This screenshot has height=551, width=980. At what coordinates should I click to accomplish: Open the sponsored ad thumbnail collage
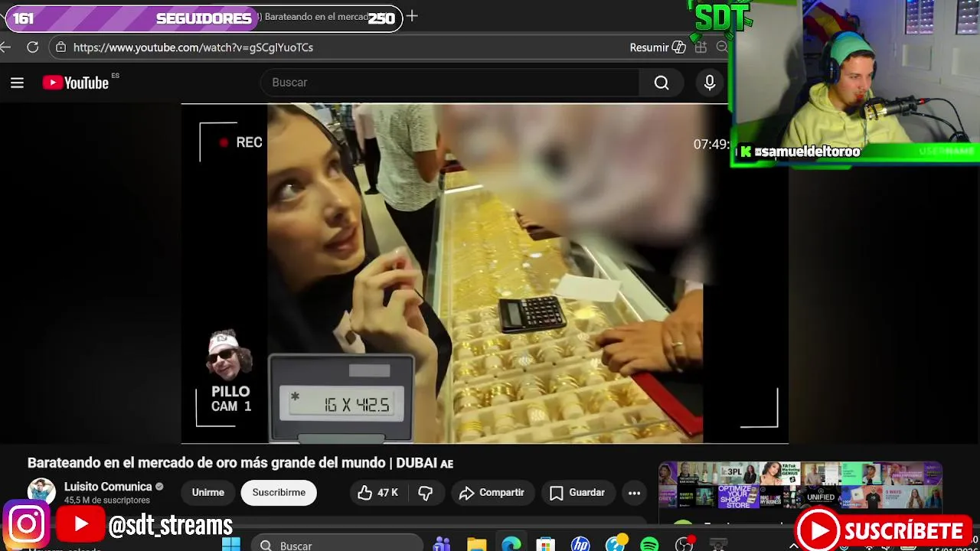(800, 486)
